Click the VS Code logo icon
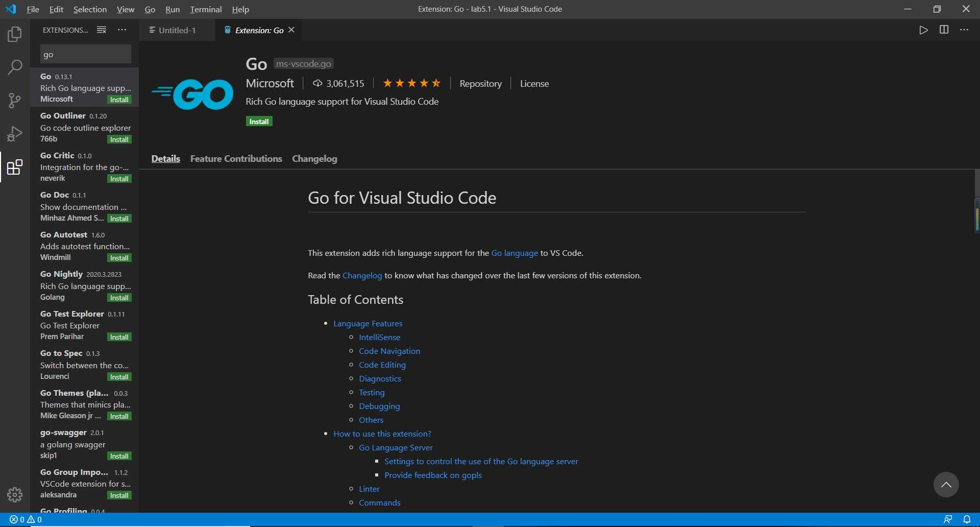This screenshot has height=527, width=980. point(11,9)
